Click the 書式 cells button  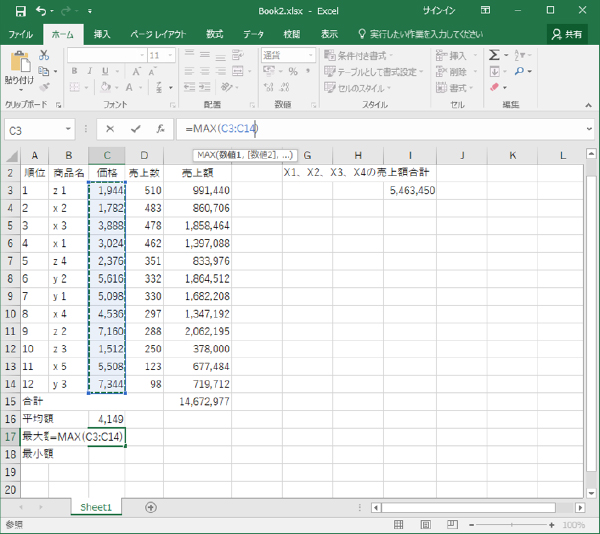455,88
